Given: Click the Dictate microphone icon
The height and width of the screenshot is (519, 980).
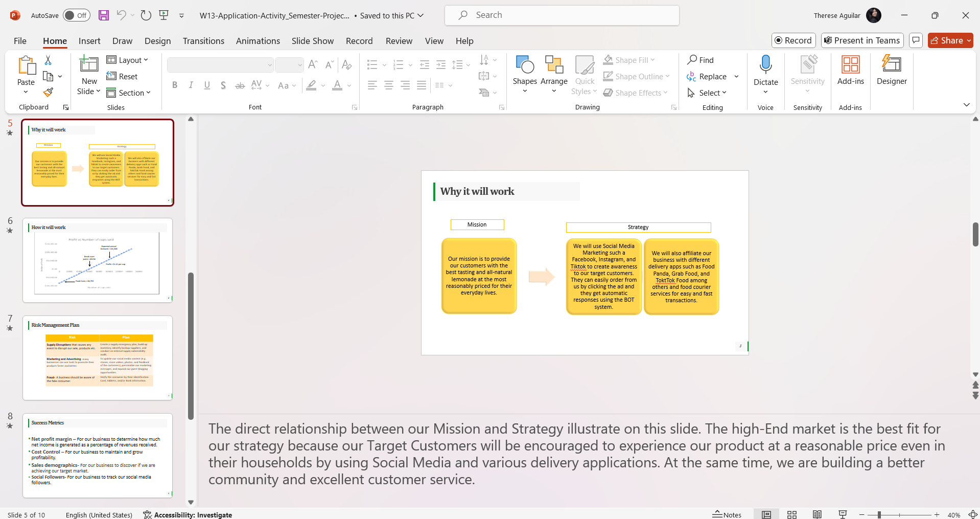Looking at the screenshot, I should point(765,65).
